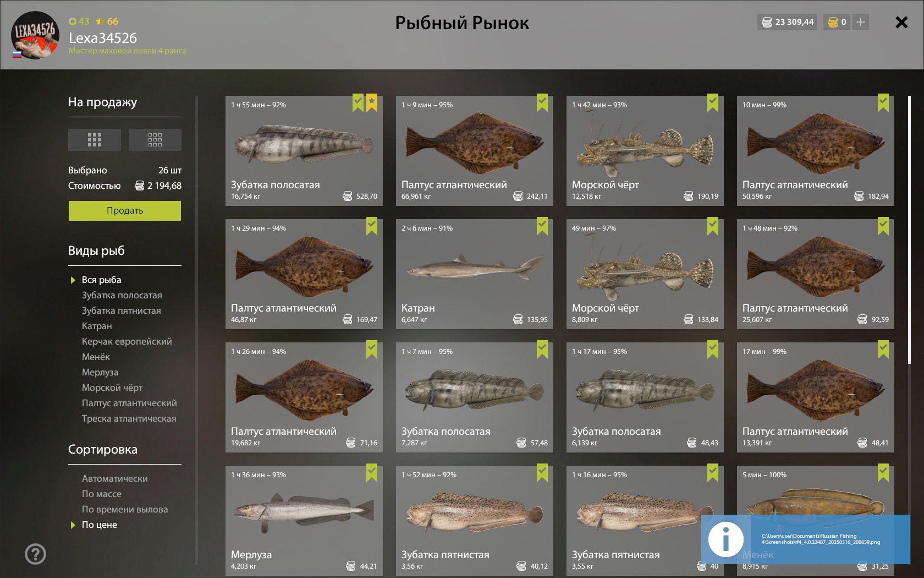This screenshot has width=924, height=578.
Task: Select Вся рыба fish filter
Action: 102,280
